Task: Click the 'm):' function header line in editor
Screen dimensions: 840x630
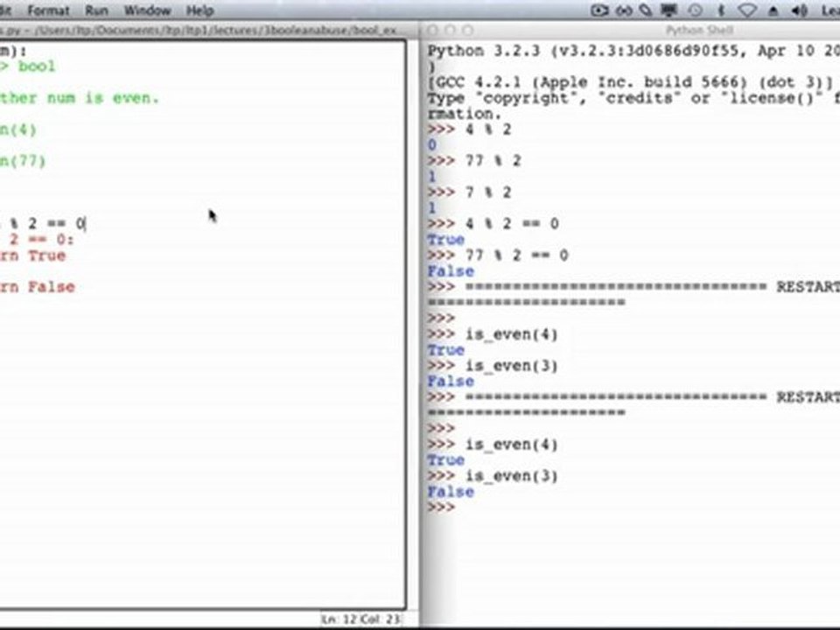Action: click(x=13, y=51)
